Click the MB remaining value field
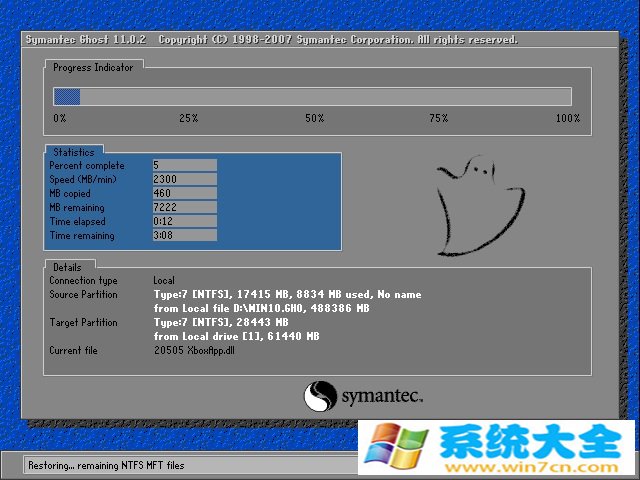The width and height of the screenshot is (640, 480). tap(184, 207)
